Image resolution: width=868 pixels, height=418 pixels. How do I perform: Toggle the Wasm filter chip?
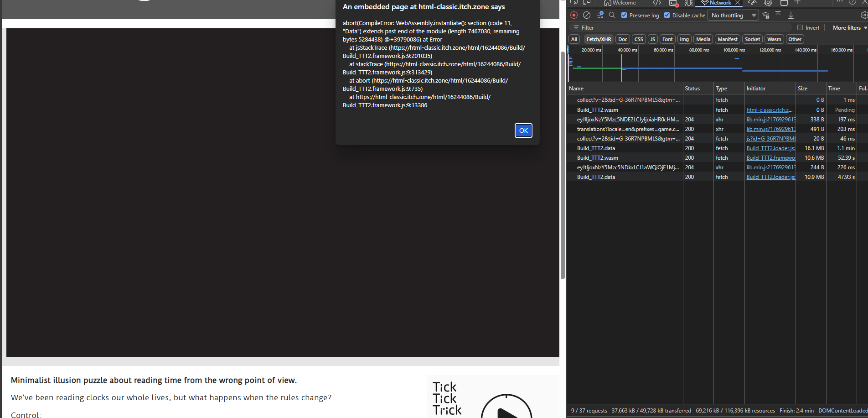click(774, 39)
